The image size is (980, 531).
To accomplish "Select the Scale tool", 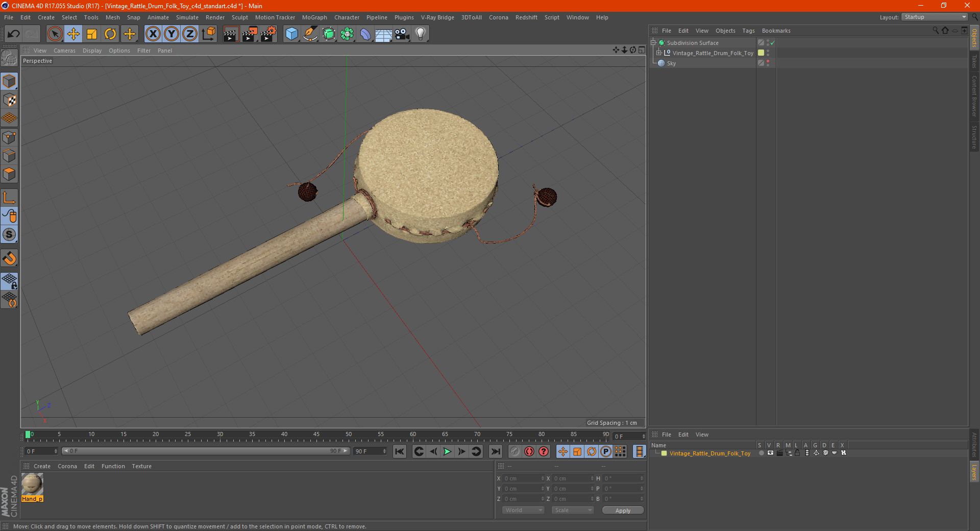I will click(x=92, y=34).
